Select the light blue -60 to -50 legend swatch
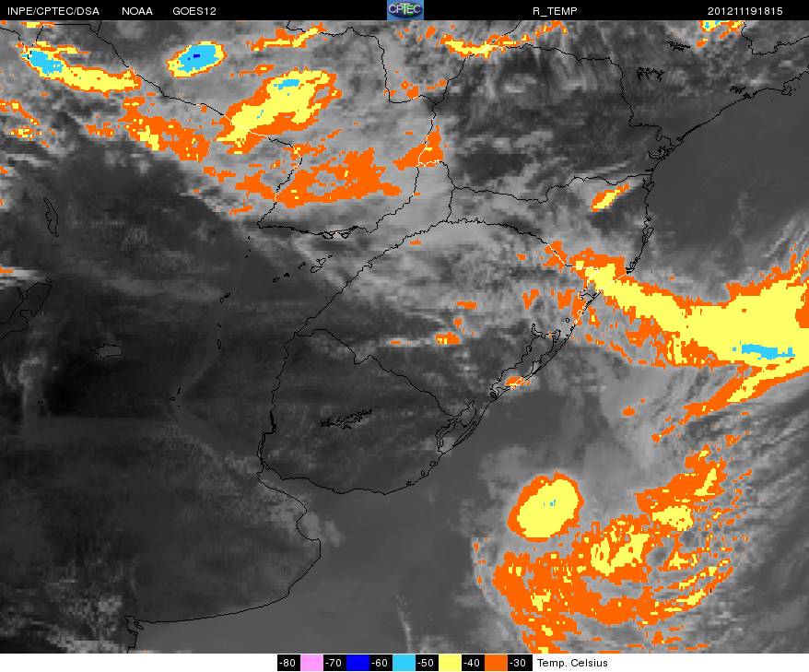The image size is (809, 672). tap(404, 663)
